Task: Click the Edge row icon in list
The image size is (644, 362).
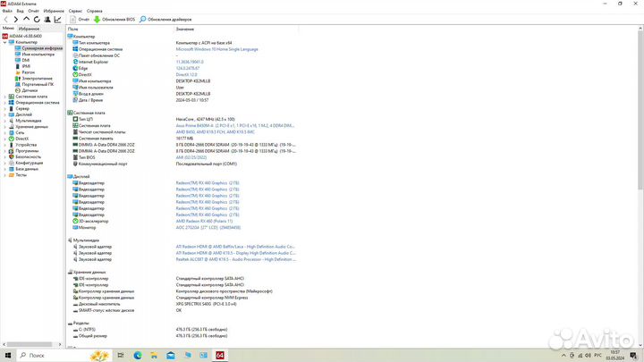Action: click(x=75, y=68)
